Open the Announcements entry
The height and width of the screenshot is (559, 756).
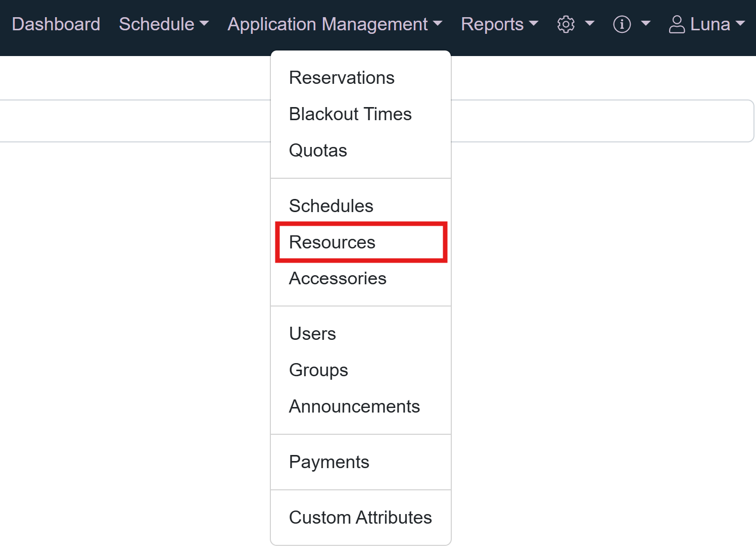pyautogui.click(x=354, y=406)
